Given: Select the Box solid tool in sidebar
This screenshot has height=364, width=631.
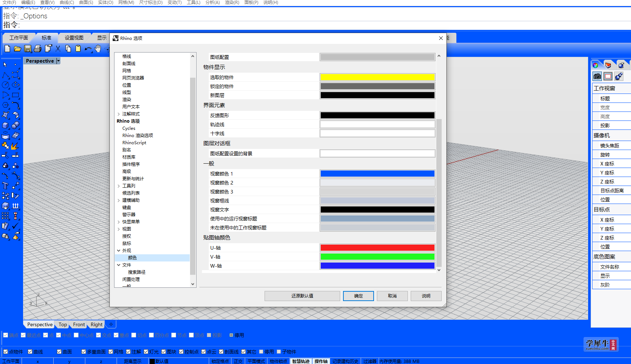Looking at the screenshot, I should [x=5, y=125].
